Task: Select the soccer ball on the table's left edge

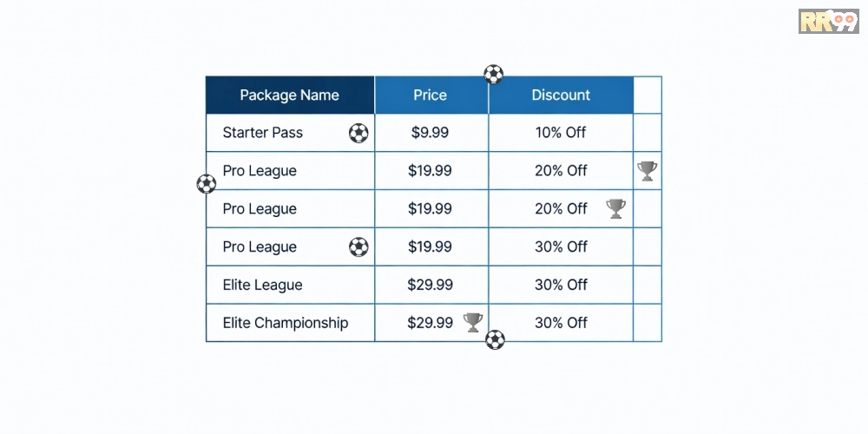Action: point(207,184)
